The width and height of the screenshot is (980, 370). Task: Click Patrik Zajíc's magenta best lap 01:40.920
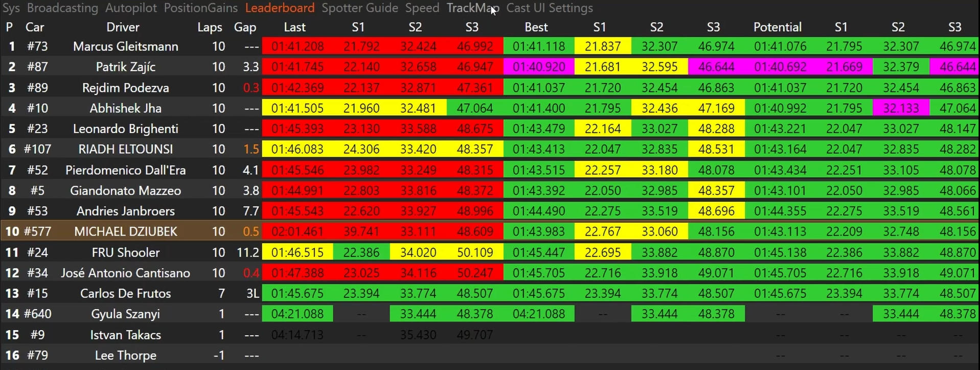click(539, 67)
